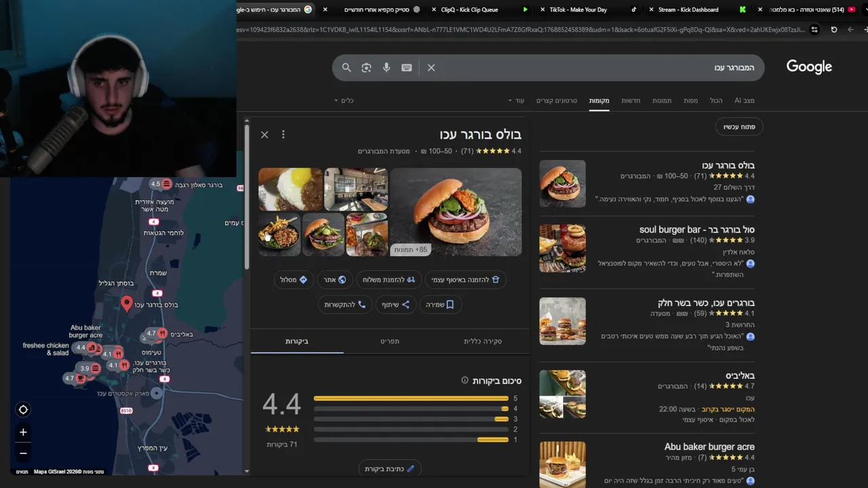The height and width of the screenshot is (488, 868).
Task: Click the magnifier search icon in Google search box
Action: pos(347,68)
